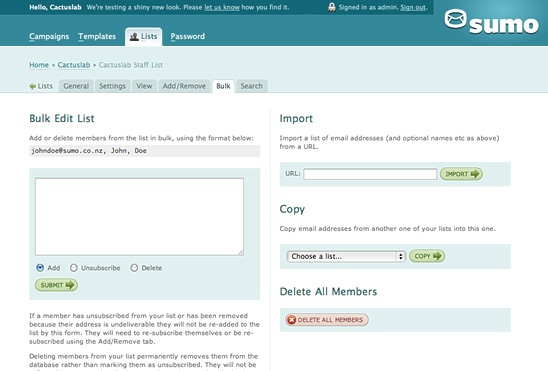548x371 pixels.
Task: Follow the Sign out link
Action: click(413, 7)
